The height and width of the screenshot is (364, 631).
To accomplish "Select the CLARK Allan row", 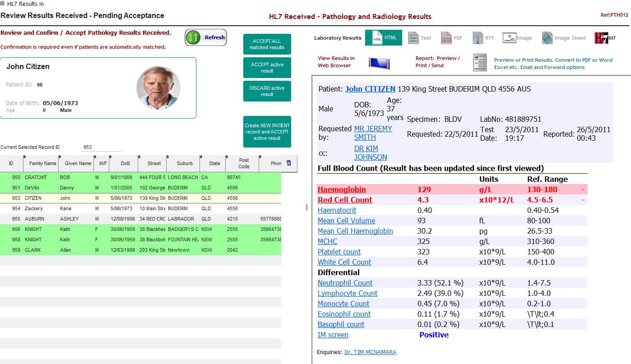I will pos(140,250).
